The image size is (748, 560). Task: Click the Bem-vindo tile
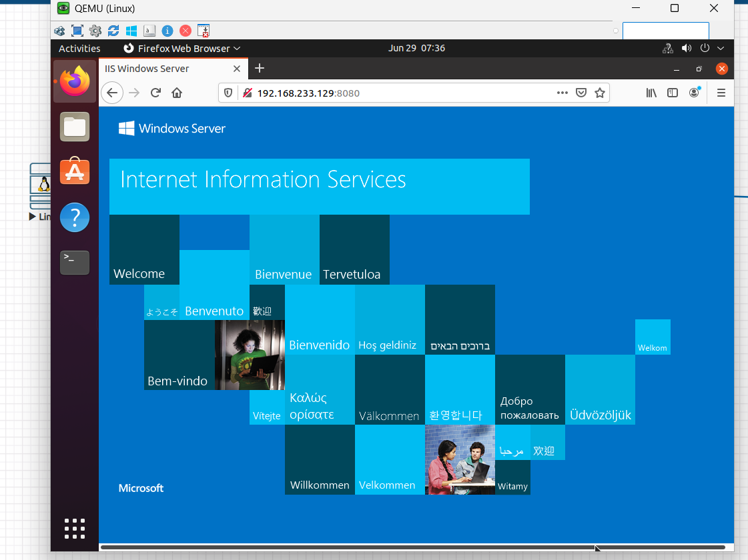pyautogui.click(x=179, y=355)
